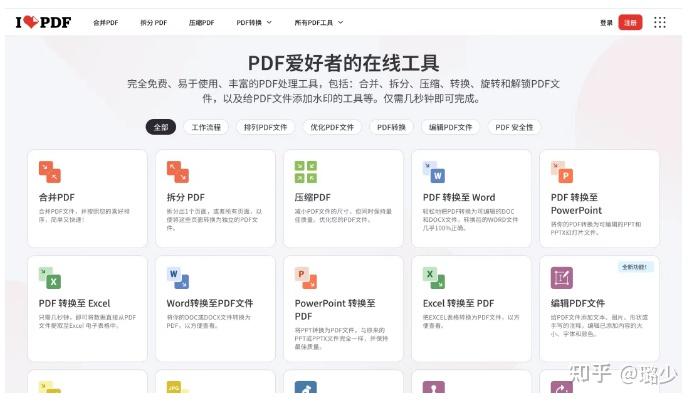Open the apps grid menu icon

click(660, 22)
